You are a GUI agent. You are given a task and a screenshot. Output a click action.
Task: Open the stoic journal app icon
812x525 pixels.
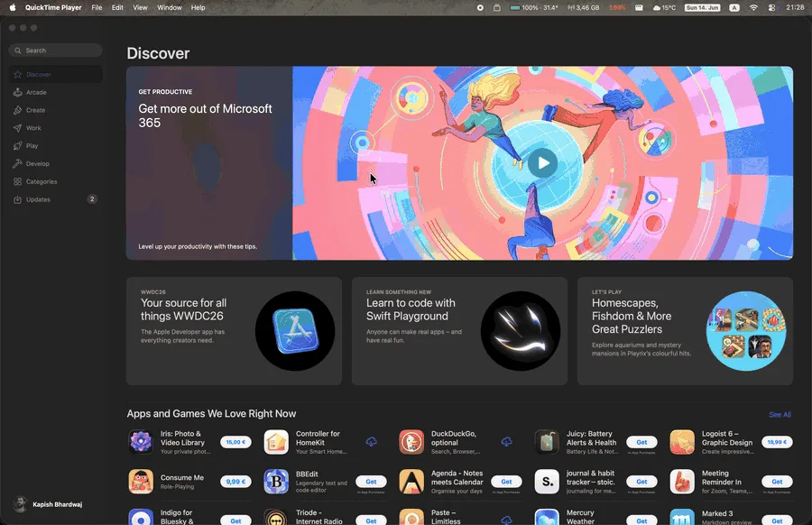[547, 482]
